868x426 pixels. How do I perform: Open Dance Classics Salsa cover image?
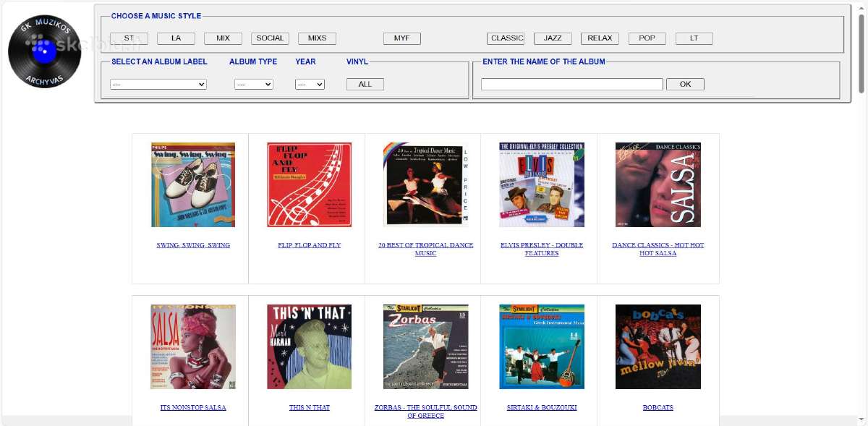click(x=658, y=184)
